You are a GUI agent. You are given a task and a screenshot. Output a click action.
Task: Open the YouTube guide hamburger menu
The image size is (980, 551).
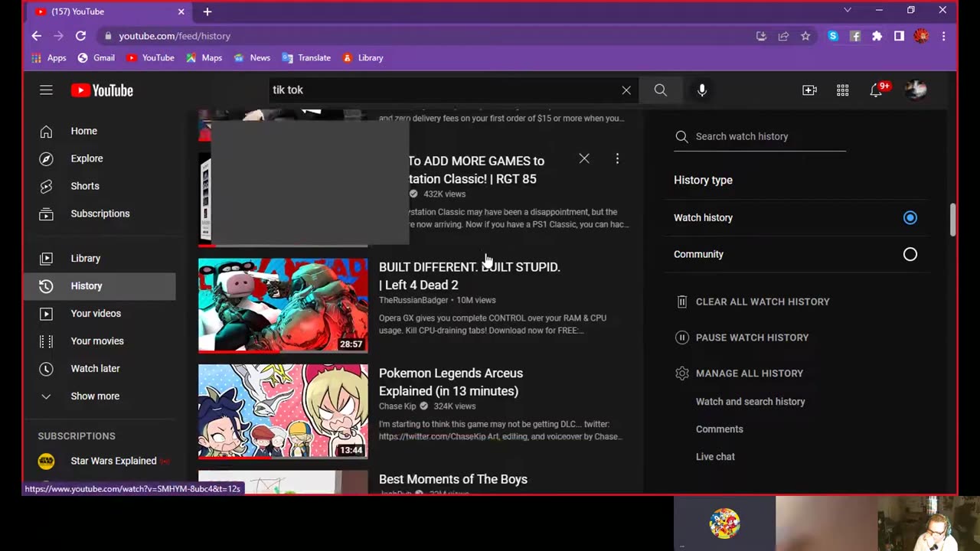tap(46, 90)
